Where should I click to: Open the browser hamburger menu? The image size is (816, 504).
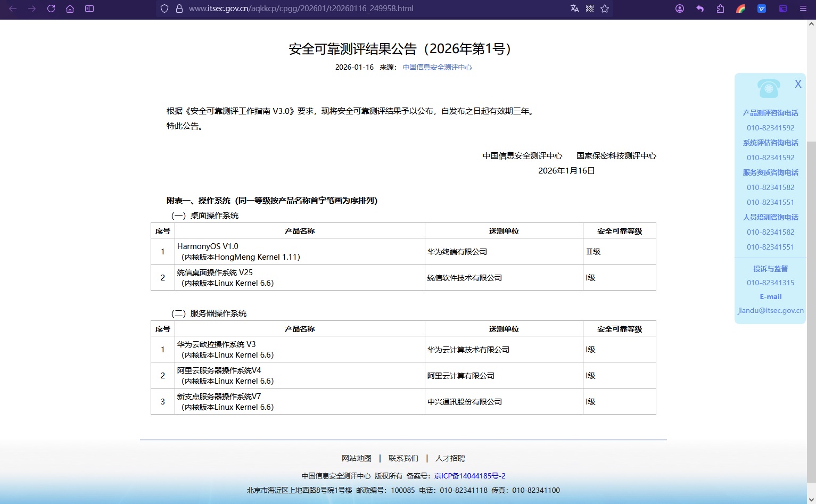(803, 9)
